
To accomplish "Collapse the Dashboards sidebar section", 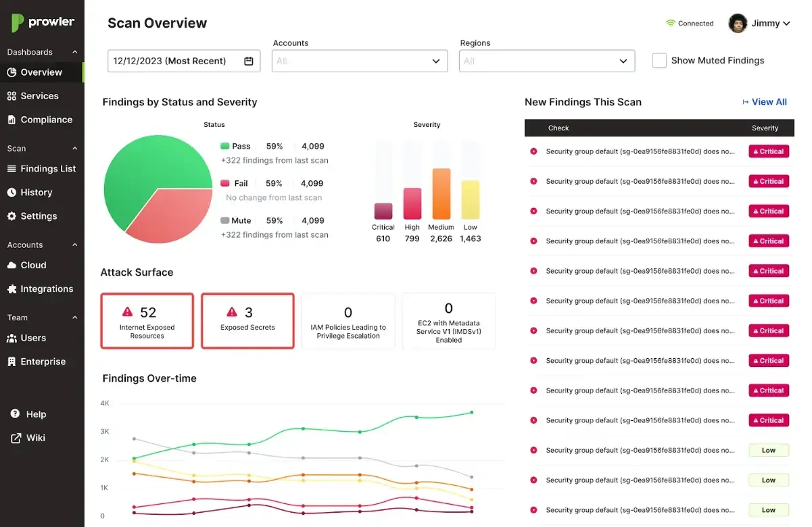I will (75, 52).
